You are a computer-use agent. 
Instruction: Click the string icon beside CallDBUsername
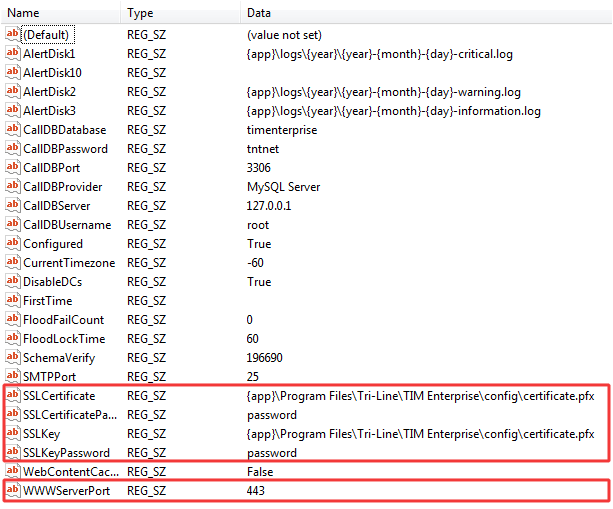tap(13, 224)
